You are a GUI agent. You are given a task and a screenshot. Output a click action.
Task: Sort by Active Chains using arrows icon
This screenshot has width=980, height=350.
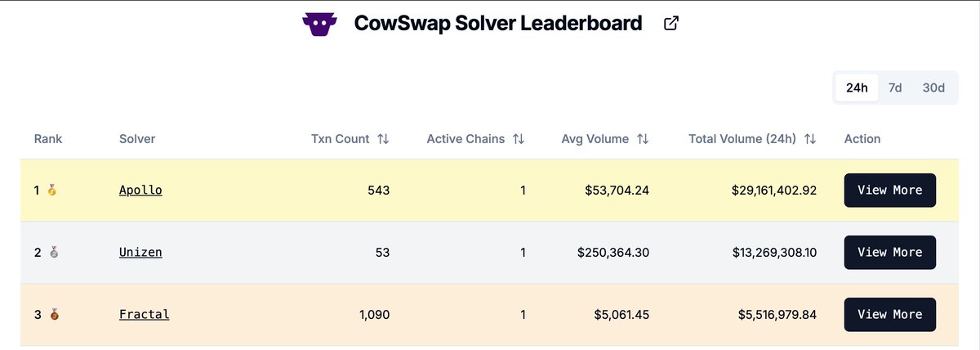tap(519, 139)
